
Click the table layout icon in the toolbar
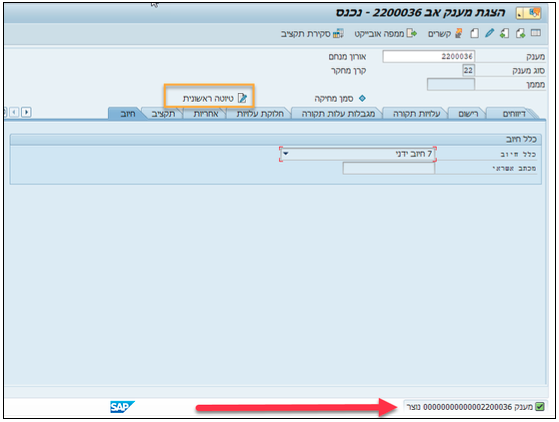(535, 33)
